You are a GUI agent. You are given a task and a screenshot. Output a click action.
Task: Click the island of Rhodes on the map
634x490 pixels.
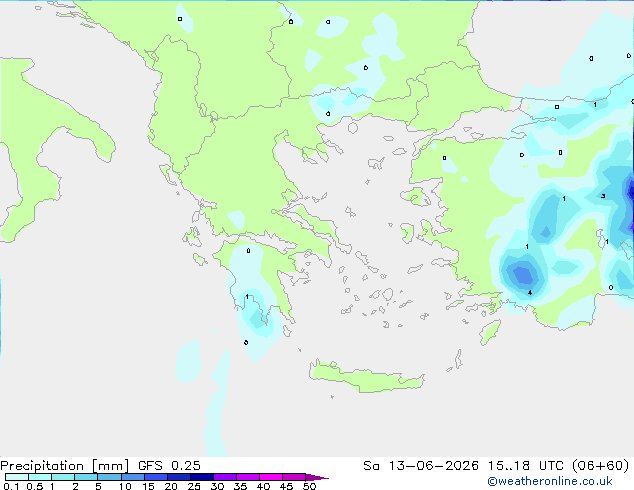[490, 332]
